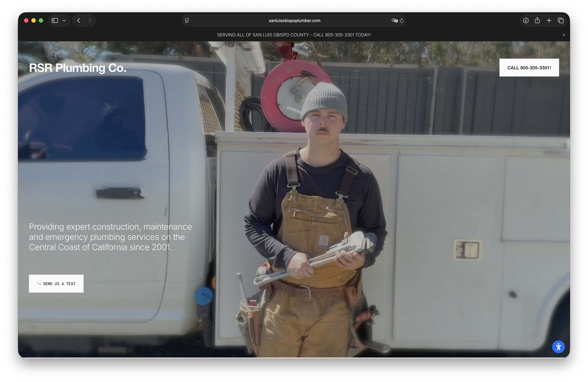Toggle the Safari sidebar icon
This screenshot has height=382, width=588.
point(55,20)
